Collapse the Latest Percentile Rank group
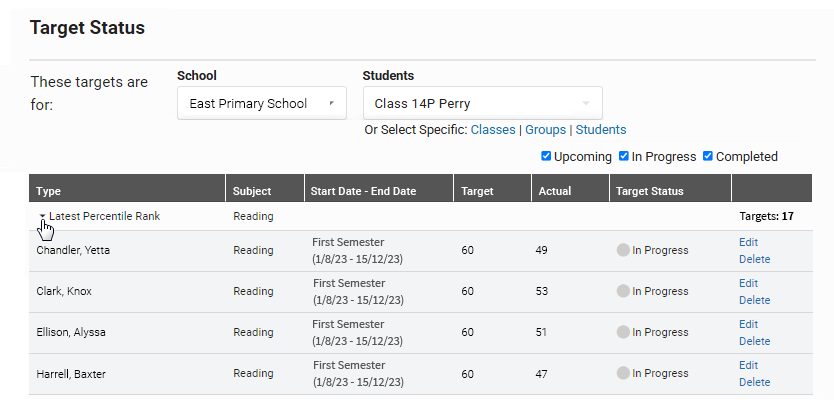834x400 pixels. coord(42,217)
